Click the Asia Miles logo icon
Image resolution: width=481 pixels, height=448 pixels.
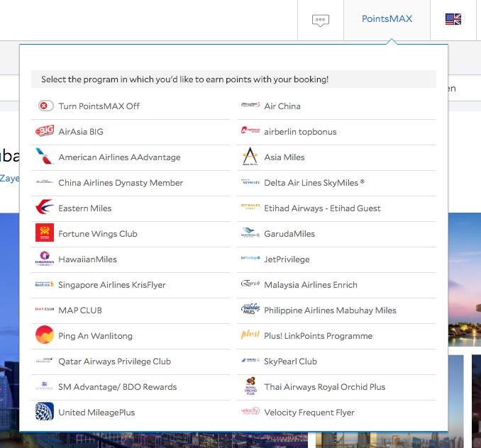click(x=250, y=156)
